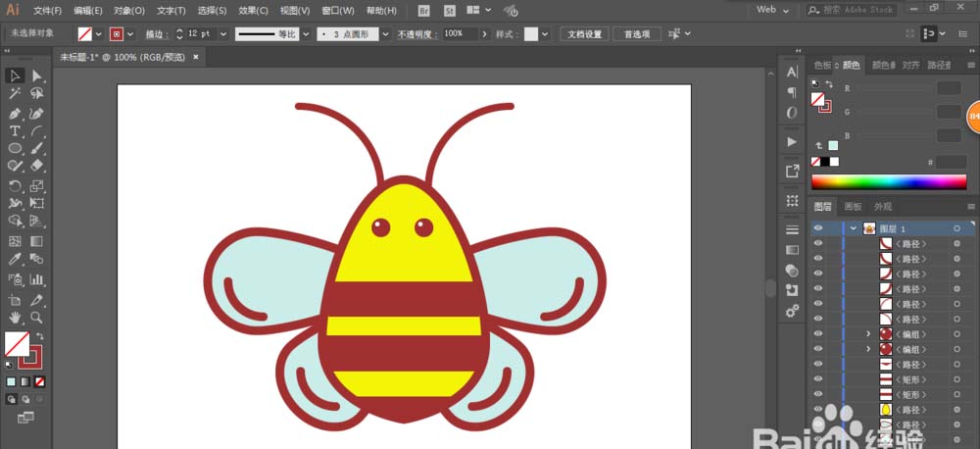Image resolution: width=980 pixels, height=449 pixels.
Task: Hide 图层 1 with its eye icon
Action: [x=818, y=228]
